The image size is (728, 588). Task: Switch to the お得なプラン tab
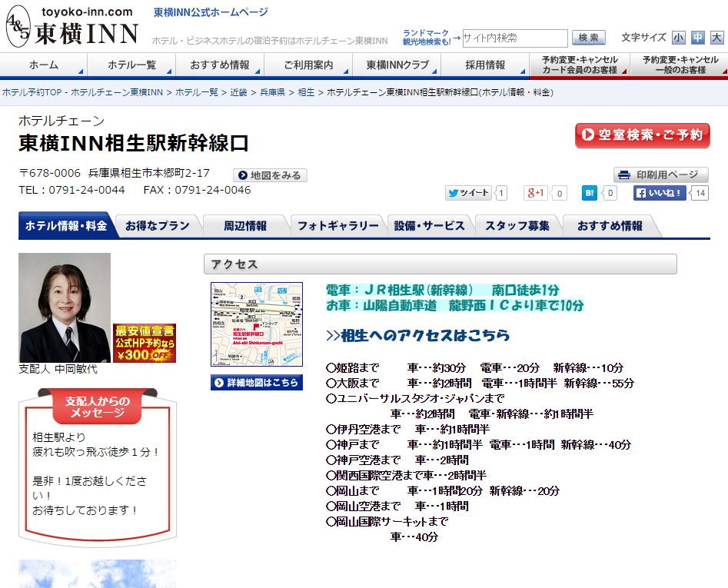click(158, 225)
